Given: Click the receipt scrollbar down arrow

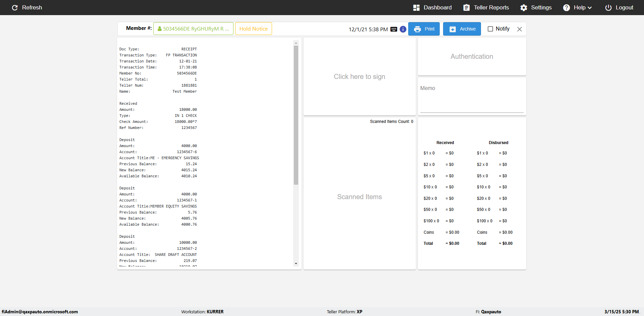Looking at the screenshot, I should click(296, 264).
